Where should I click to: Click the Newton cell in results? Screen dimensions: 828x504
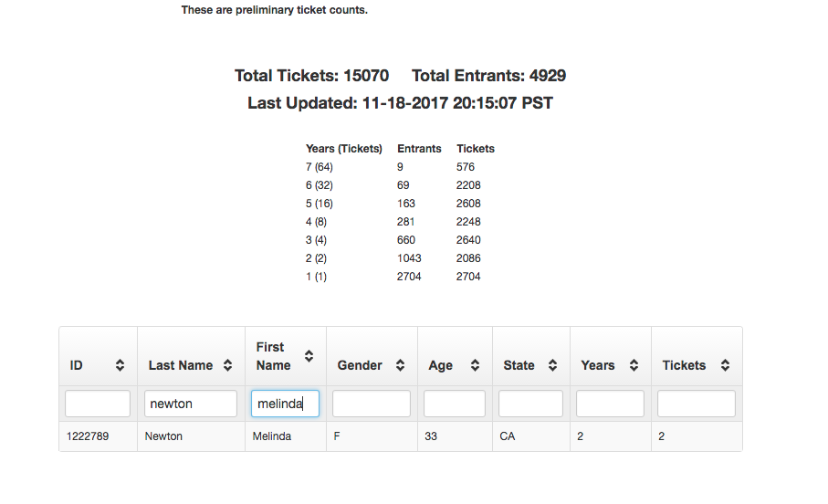click(x=163, y=436)
